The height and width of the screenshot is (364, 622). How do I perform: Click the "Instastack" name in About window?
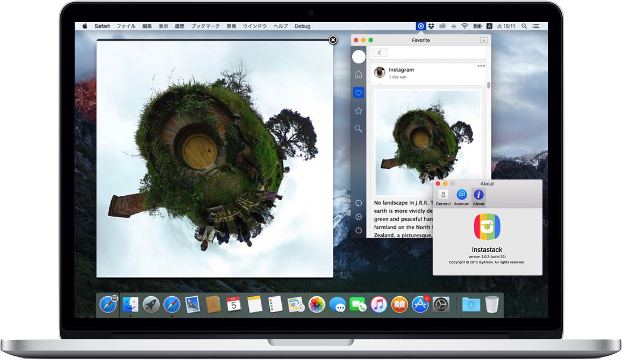click(x=487, y=249)
